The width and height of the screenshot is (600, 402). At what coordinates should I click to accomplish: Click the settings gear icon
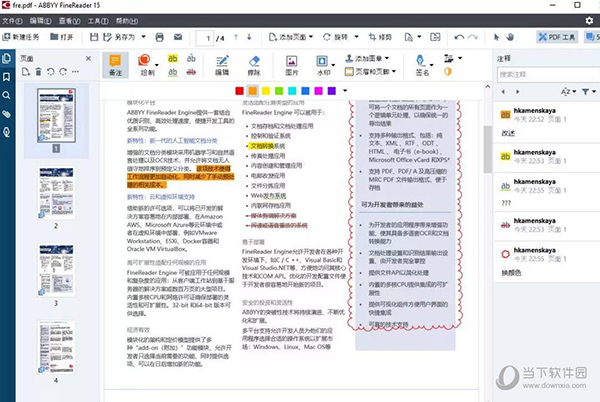tap(589, 21)
